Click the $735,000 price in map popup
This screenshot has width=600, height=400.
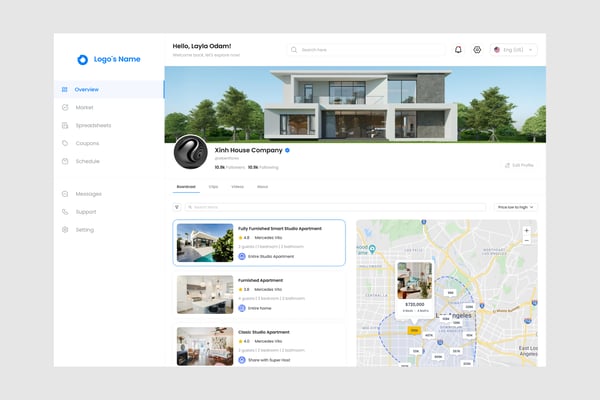(x=415, y=304)
